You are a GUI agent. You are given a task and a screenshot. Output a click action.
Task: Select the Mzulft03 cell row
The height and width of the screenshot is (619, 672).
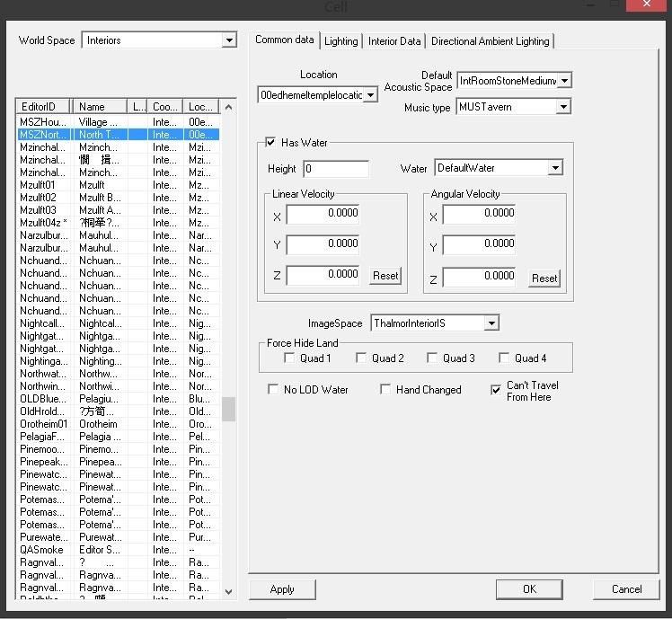(119, 210)
